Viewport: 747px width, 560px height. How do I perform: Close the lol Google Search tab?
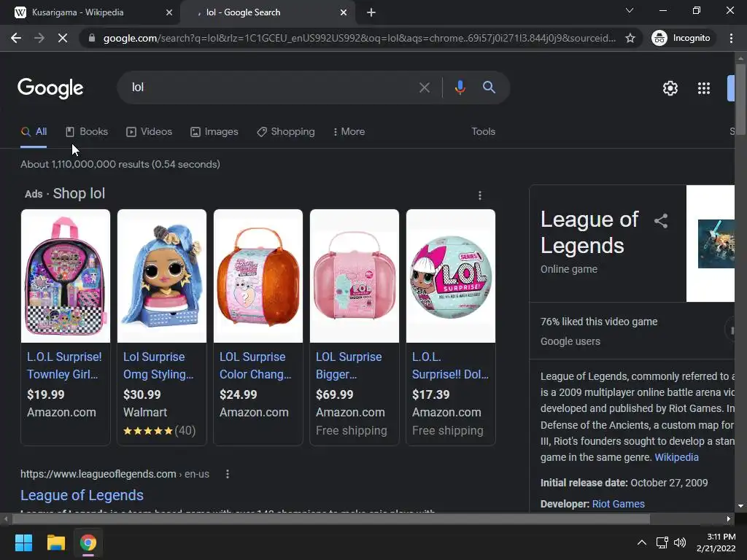[344, 13]
